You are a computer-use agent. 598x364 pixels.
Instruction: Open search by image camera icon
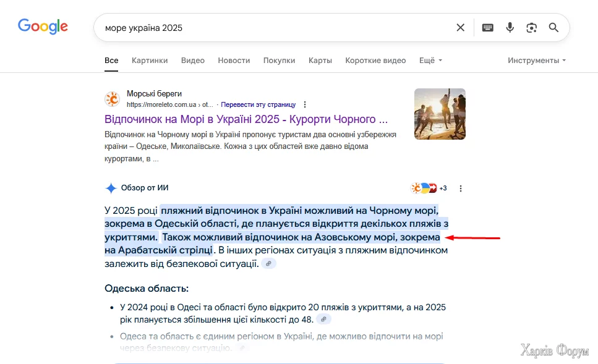[x=531, y=27]
